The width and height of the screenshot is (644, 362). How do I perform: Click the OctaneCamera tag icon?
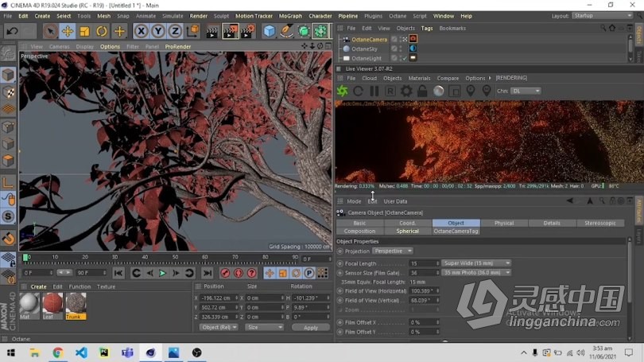[413, 39]
